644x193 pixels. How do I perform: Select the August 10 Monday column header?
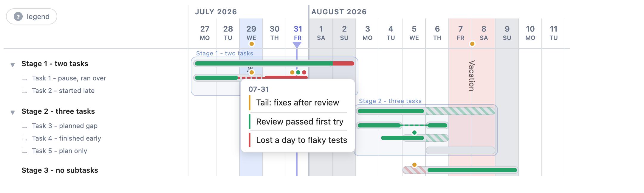pyautogui.click(x=530, y=33)
